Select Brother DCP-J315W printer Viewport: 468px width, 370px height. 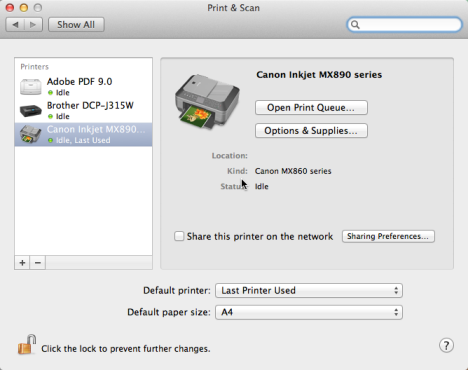[83, 110]
